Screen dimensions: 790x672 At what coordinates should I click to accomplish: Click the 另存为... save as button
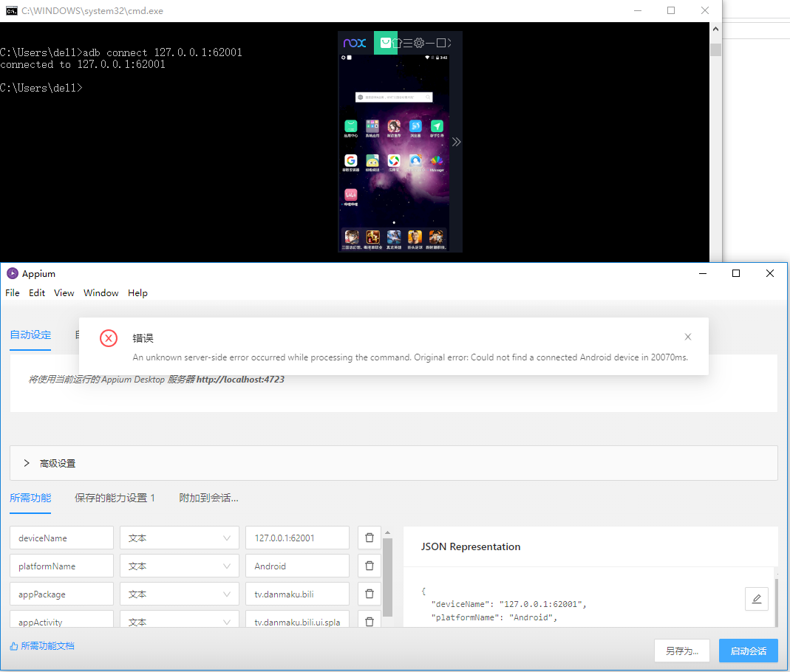681,651
